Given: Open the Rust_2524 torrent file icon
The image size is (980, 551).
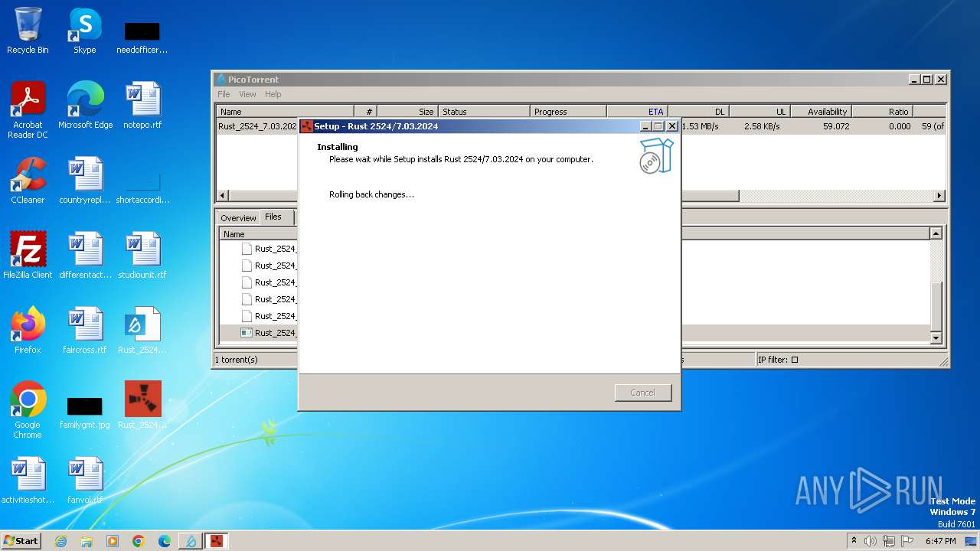Looking at the screenshot, I should point(142,331).
